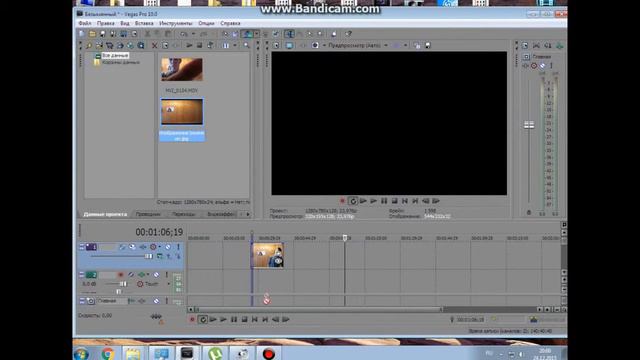Go to start using preview transport button
Viewport: 640px width, 360px height.
404,201
